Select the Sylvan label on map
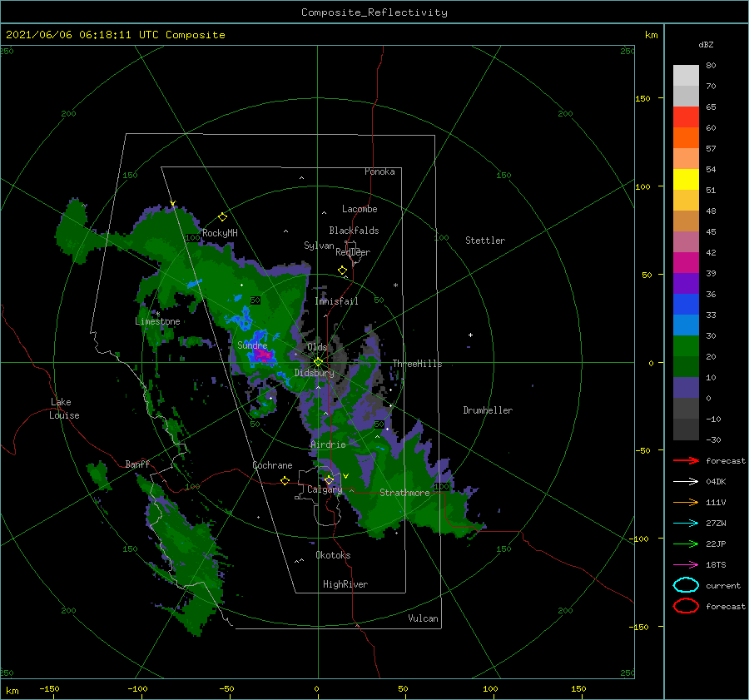The image size is (749, 700). pos(319,246)
